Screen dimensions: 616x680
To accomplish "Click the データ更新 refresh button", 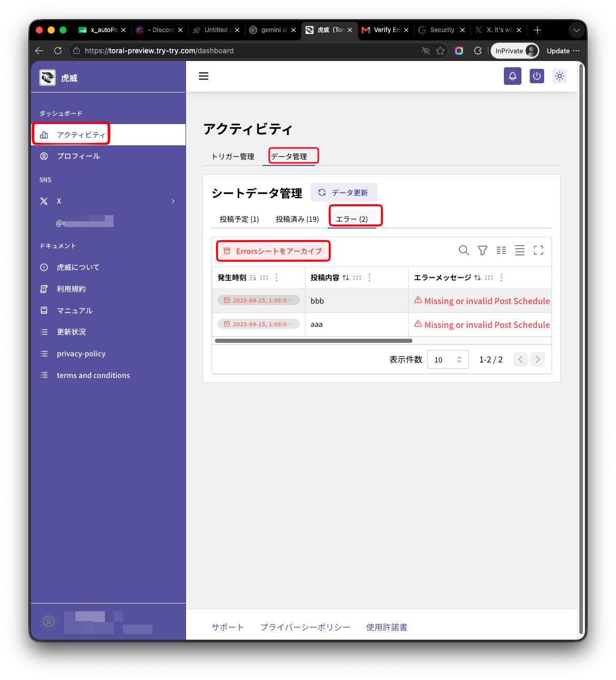I will coord(344,192).
